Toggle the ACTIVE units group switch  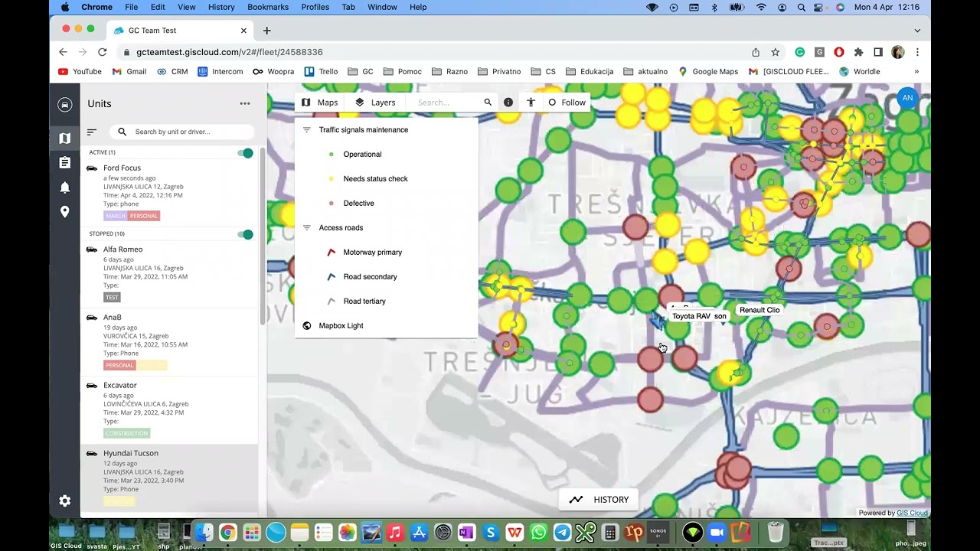pos(245,153)
